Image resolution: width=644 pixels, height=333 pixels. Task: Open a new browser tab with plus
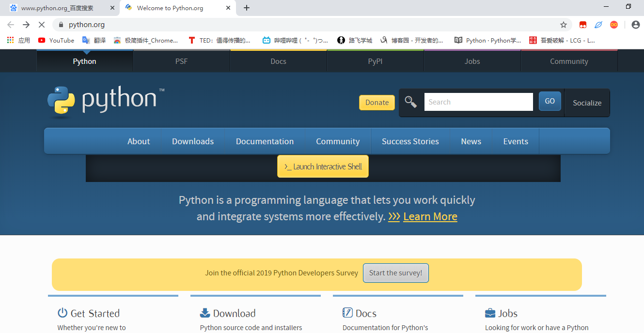tap(247, 8)
